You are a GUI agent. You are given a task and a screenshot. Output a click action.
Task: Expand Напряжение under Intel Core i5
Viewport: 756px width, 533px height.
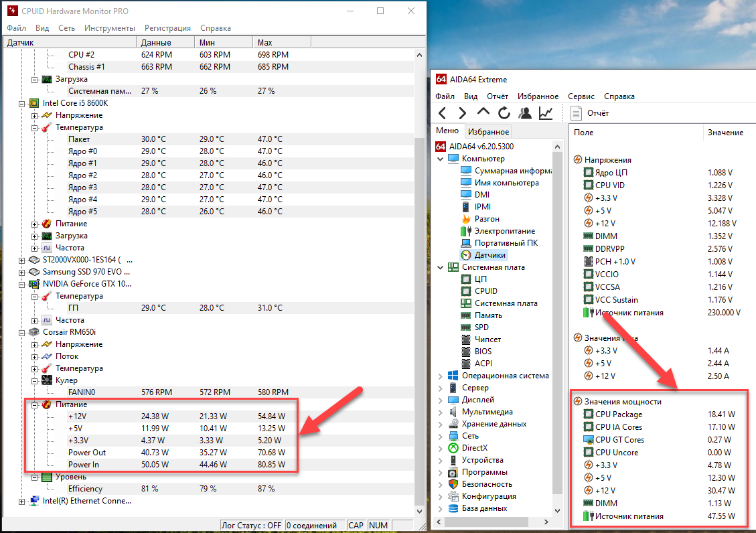(x=34, y=116)
